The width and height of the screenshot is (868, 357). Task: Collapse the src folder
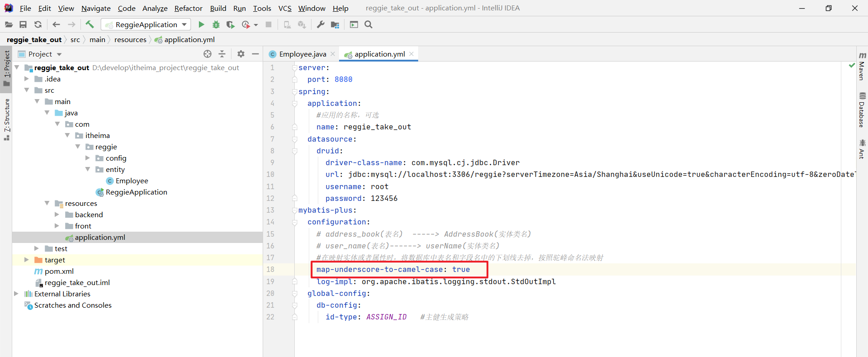(x=27, y=90)
